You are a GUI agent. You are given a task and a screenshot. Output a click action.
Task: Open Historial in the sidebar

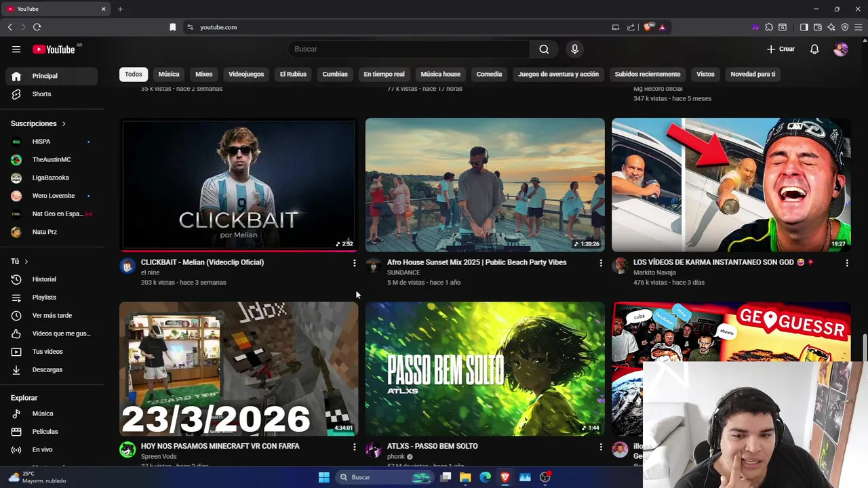(x=52, y=279)
